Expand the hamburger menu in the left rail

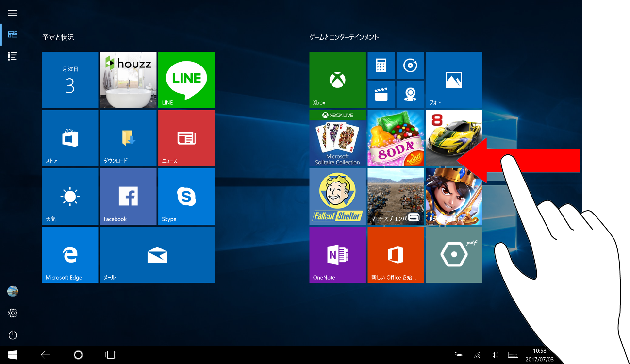pyautogui.click(x=13, y=13)
